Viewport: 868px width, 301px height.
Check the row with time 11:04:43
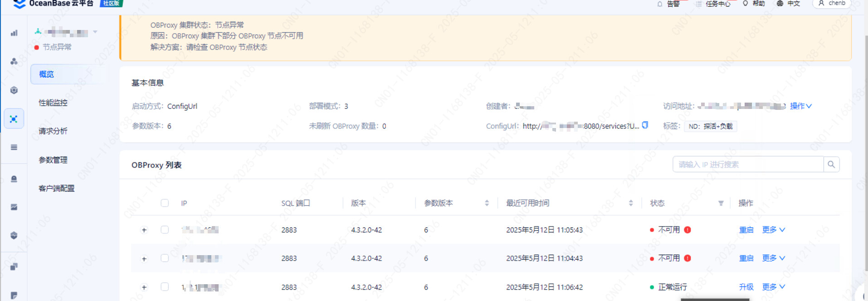tap(165, 258)
